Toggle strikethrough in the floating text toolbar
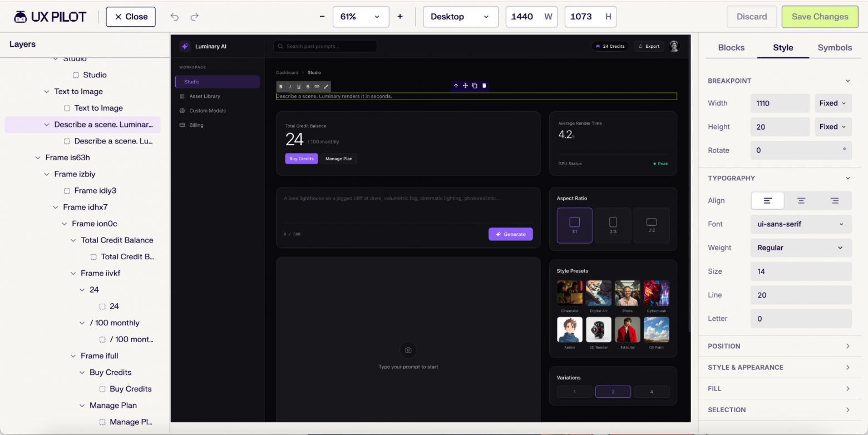This screenshot has height=435, width=868. 308,87
